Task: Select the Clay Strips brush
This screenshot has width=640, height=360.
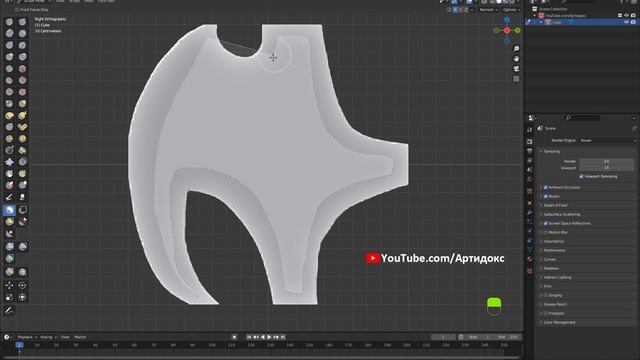Action: click(22, 33)
